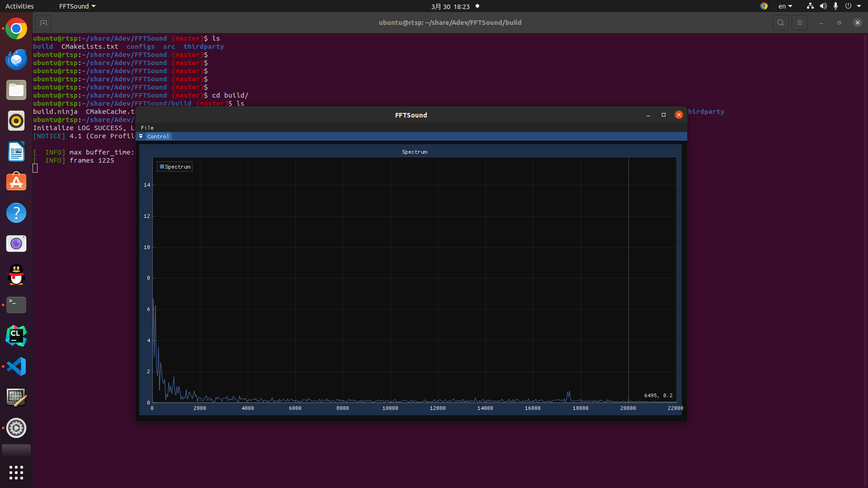Image resolution: width=868 pixels, height=488 pixels.
Task: Open the power menu icon
Action: coord(848,6)
